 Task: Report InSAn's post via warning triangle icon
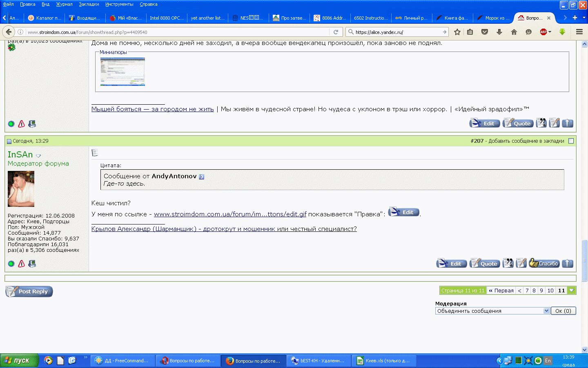(21, 264)
